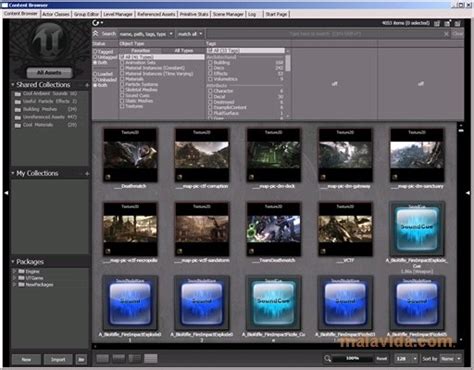Select the third view mode icon in bottom bar
This screenshot has height=370, width=474.
coord(135,358)
